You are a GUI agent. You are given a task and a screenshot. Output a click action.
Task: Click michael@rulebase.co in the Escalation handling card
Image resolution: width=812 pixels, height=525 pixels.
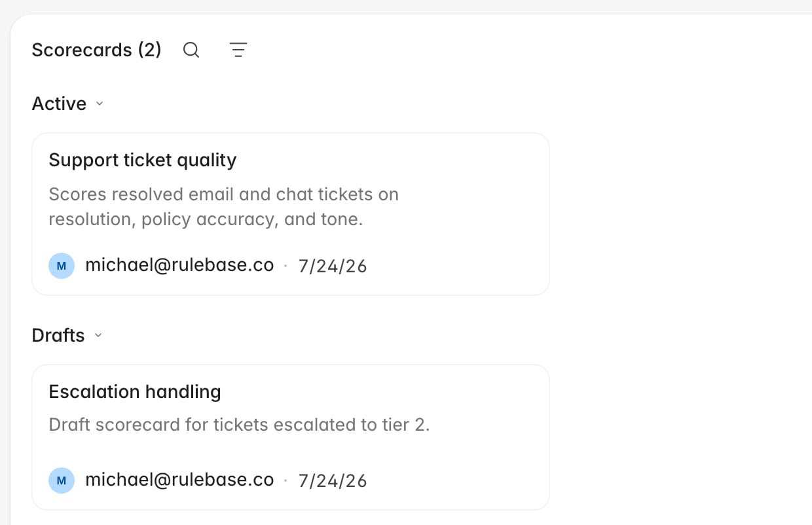click(x=179, y=480)
